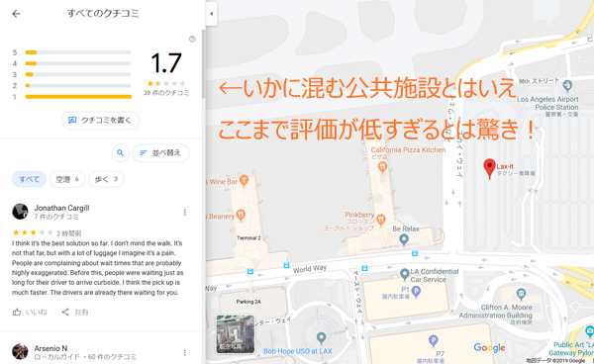Viewport: 594px width, 364px height.
Task: Open Jonathan Cargill reviewer name link
Action: click(x=61, y=208)
